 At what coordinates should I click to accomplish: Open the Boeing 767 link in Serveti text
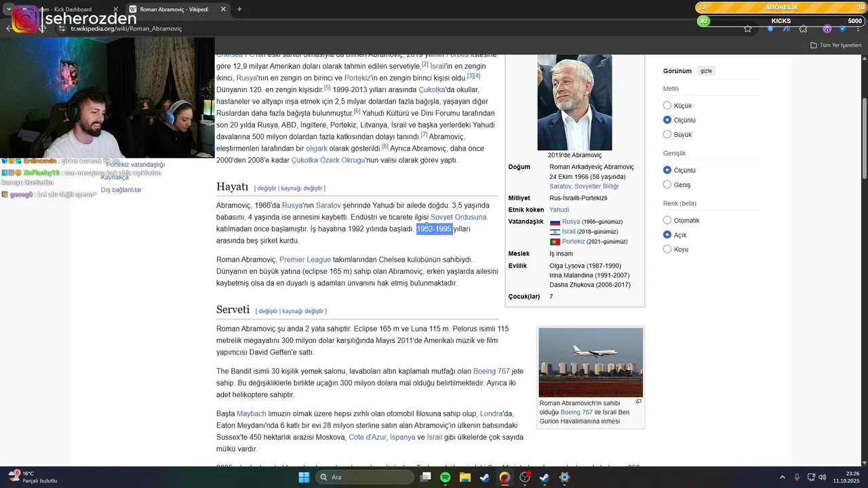coord(492,371)
